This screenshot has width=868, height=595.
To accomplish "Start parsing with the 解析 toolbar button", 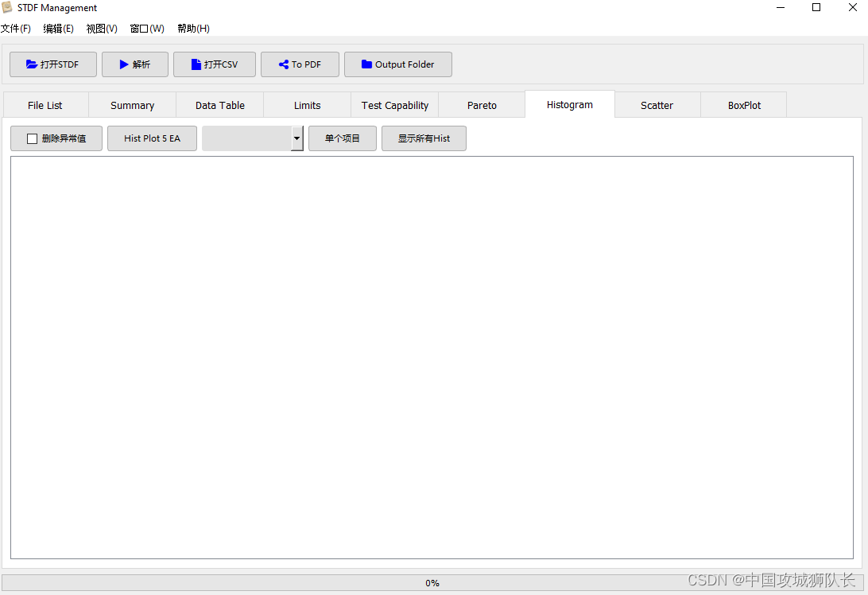I will coord(134,64).
